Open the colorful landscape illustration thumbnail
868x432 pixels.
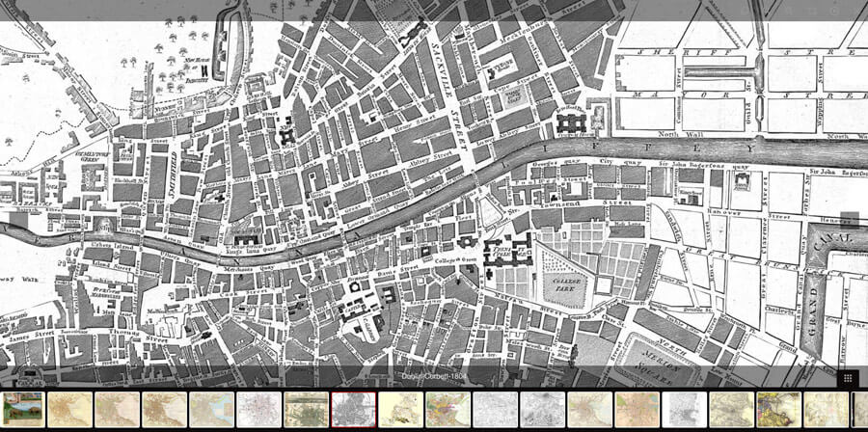(x=22, y=409)
